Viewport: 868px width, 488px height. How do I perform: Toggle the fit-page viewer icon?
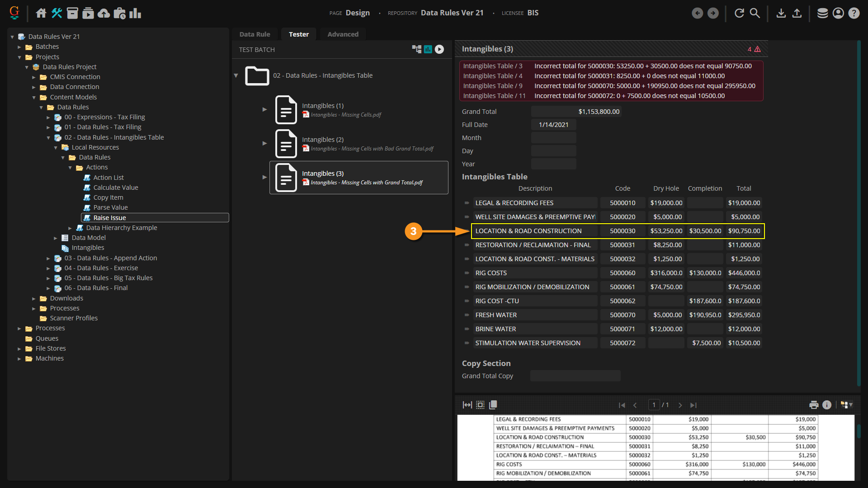tap(480, 405)
